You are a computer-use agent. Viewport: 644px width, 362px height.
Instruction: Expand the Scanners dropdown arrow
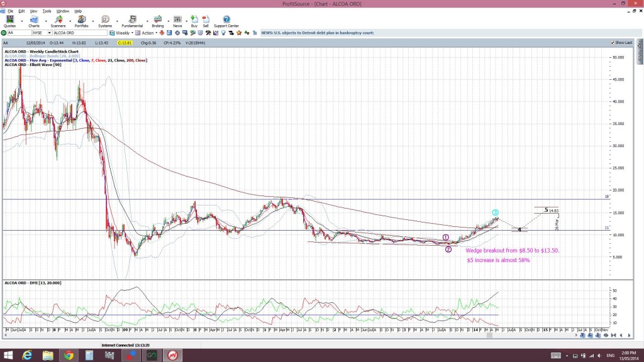pos(70,21)
